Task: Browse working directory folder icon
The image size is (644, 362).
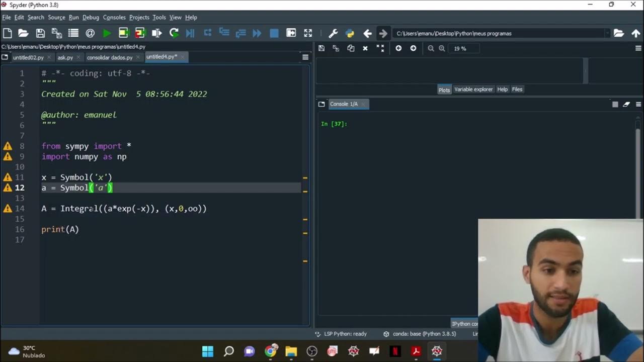Action: (x=619, y=33)
